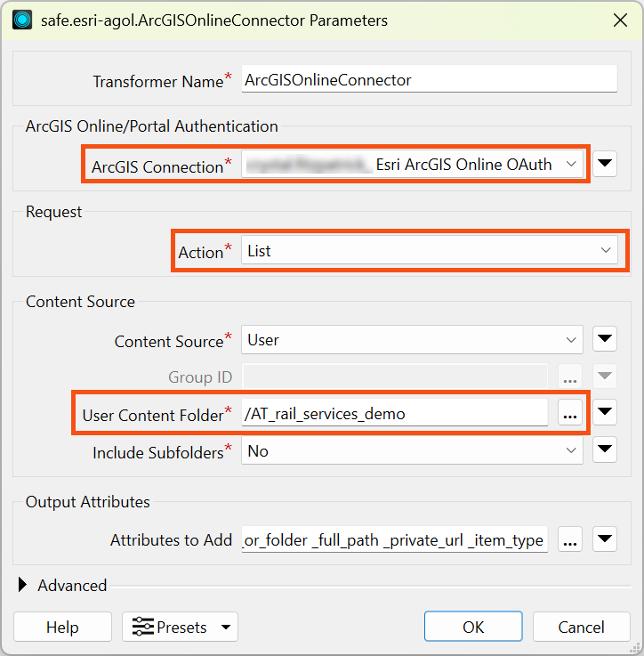Image resolution: width=644 pixels, height=656 pixels.
Task: Click the OK button
Action: click(473, 627)
